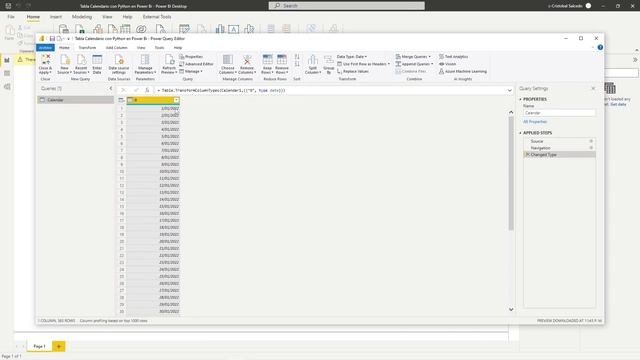Open Manage Parameters
The width and height of the screenshot is (640, 360).
145,64
